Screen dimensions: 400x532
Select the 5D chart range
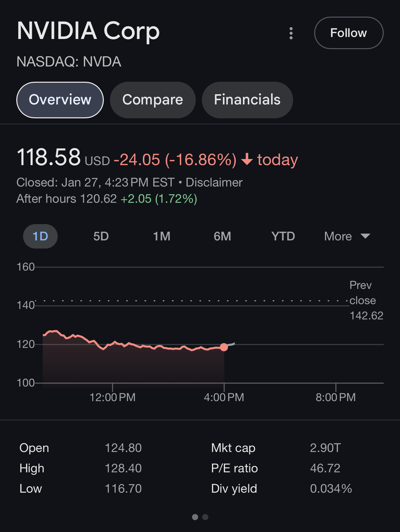[x=101, y=236]
